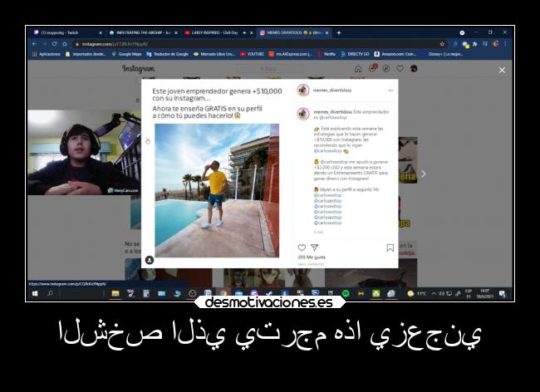
Task: Switch to Infiltrating the Airship tab
Action: 143,32
